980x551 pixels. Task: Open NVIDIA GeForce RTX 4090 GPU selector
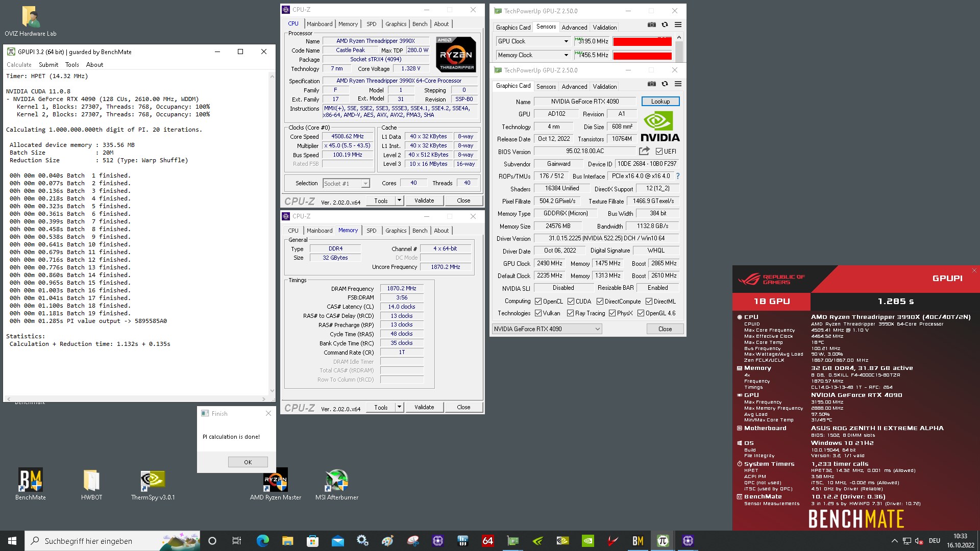point(547,329)
